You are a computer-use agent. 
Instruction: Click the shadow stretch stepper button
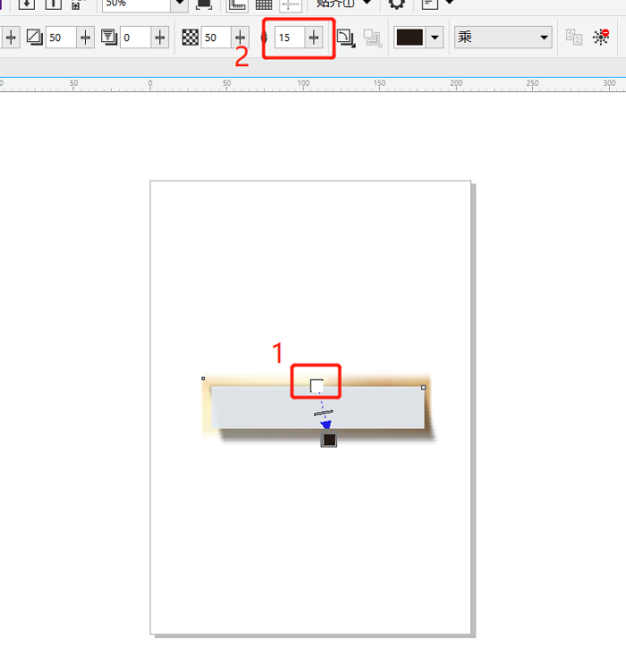(x=85, y=38)
